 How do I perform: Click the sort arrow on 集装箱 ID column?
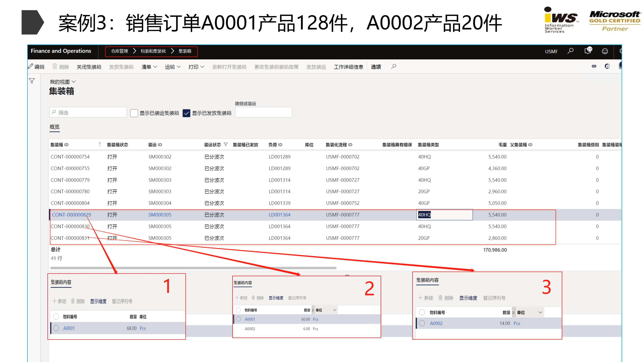point(100,144)
